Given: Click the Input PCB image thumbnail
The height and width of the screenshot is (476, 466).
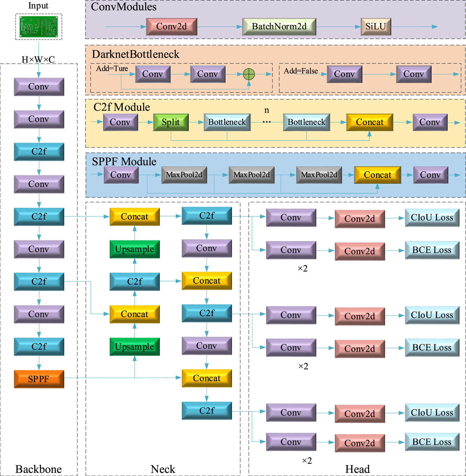Looking at the screenshot, I should pos(39,26).
